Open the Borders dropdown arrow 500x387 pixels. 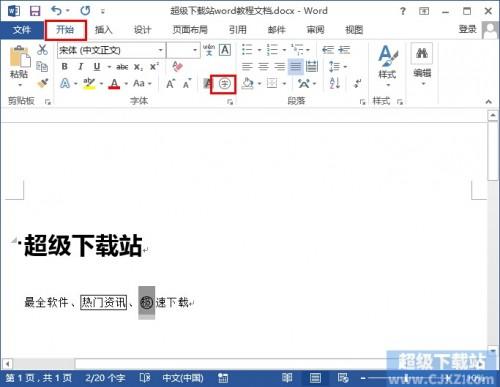tap(284, 84)
